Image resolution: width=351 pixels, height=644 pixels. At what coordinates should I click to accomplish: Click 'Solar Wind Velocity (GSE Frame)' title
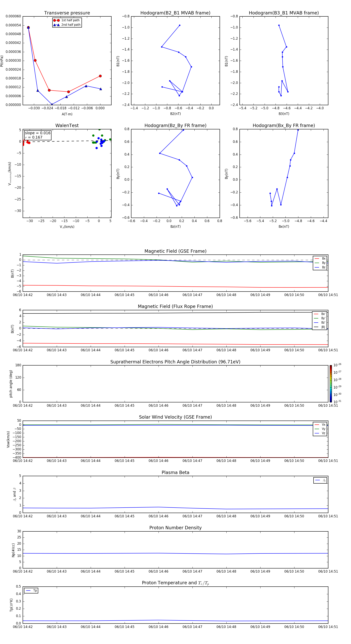(x=175, y=417)
